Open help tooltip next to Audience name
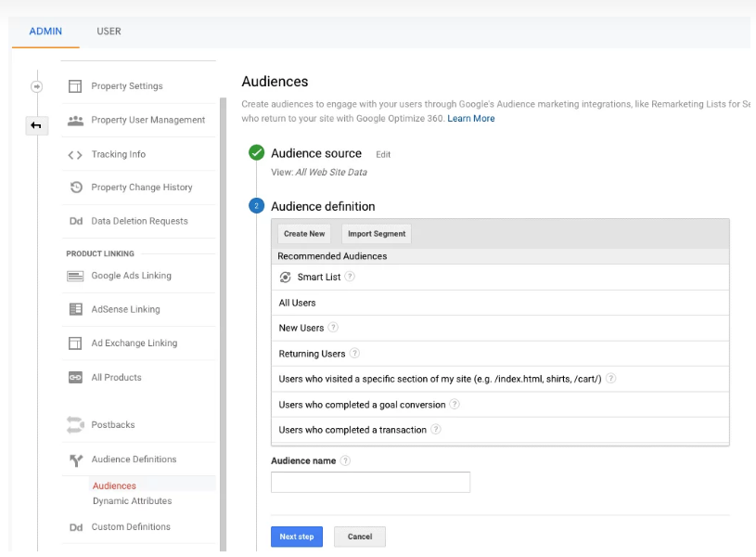This screenshot has height=557, width=756. [x=345, y=460]
